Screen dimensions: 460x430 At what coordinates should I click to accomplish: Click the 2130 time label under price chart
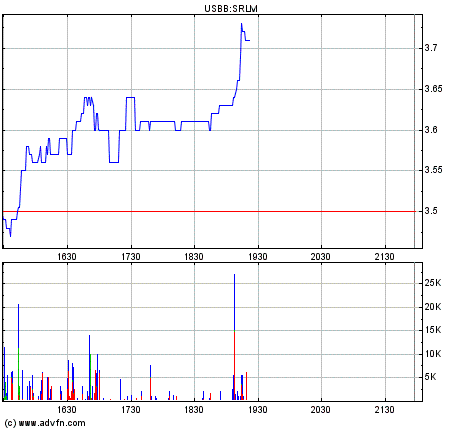click(384, 257)
